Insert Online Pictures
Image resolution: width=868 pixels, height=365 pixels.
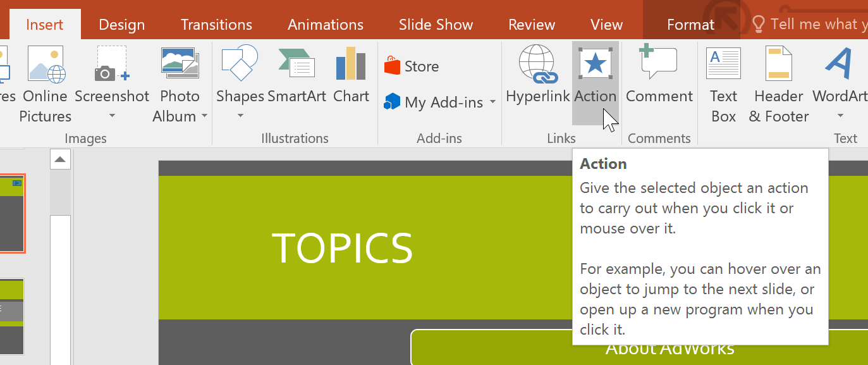coord(45,82)
